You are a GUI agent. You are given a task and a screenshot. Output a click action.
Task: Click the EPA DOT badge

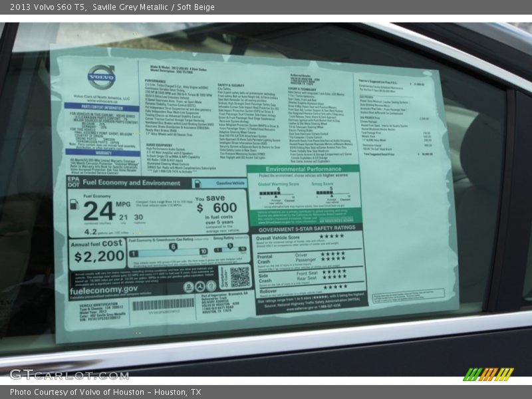[x=73, y=183]
